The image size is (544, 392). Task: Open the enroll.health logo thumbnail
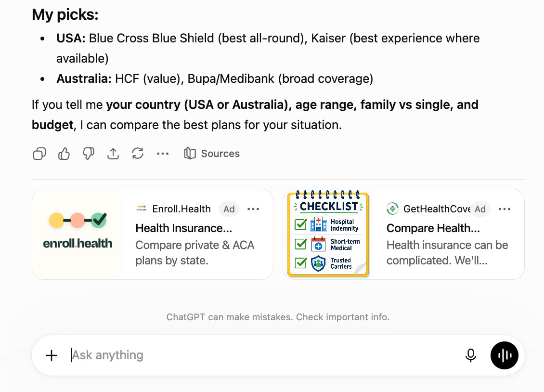pyautogui.click(x=78, y=234)
